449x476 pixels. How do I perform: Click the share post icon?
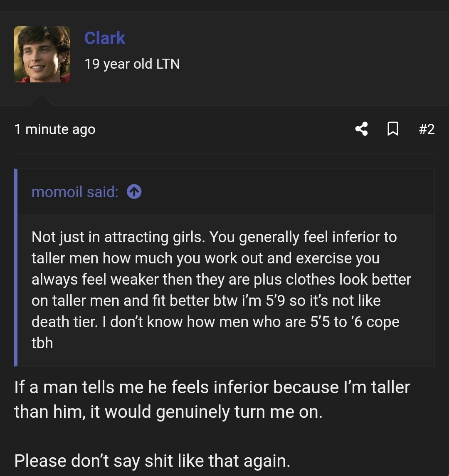pyautogui.click(x=362, y=129)
